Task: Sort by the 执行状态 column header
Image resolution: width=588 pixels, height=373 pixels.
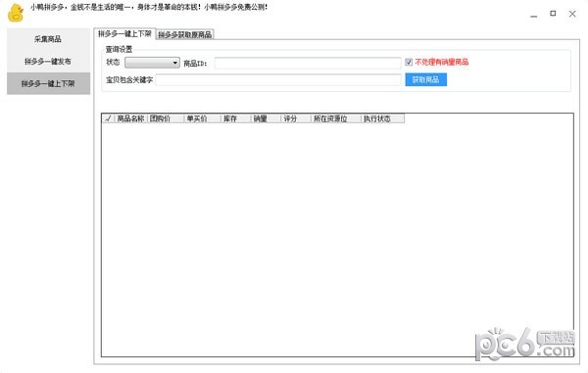Action: coord(382,118)
